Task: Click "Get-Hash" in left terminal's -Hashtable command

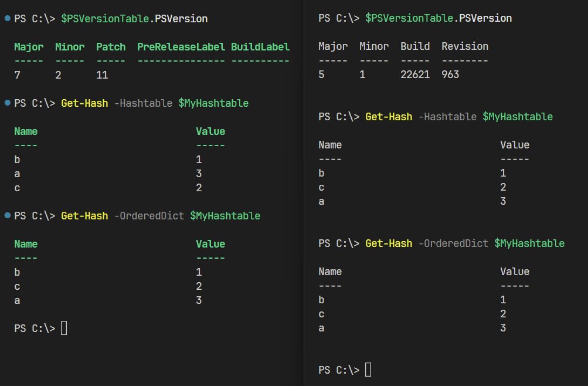Action: 84,103
